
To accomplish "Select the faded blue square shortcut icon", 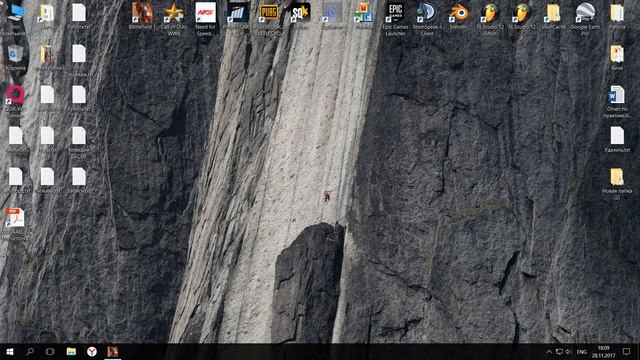I will click(x=332, y=13).
